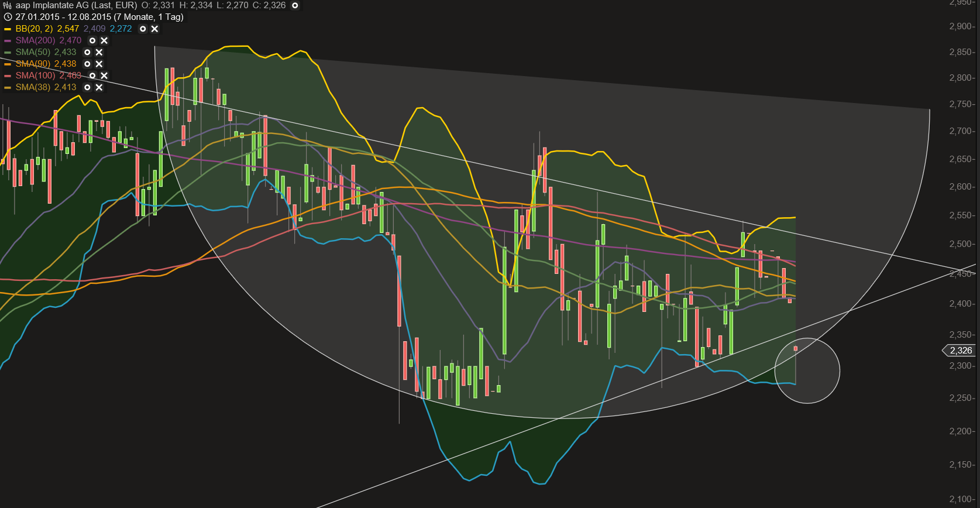
Task: Open settings circle for SMA(38)
Action: pyautogui.click(x=87, y=87)
